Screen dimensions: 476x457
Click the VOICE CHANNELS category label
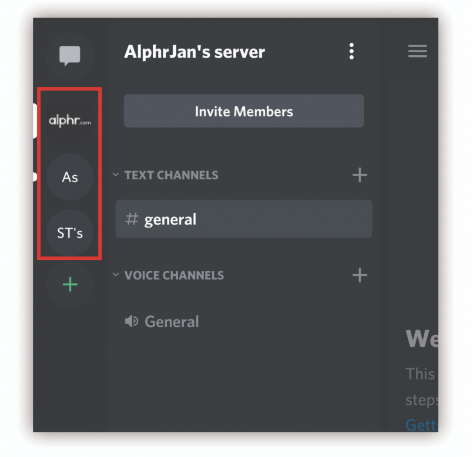coord(174,275)
